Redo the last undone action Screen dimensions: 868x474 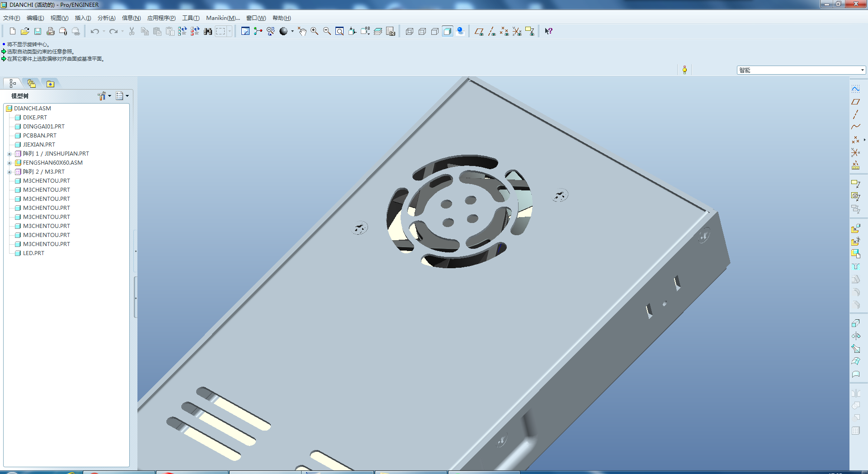tap(113, 31)
